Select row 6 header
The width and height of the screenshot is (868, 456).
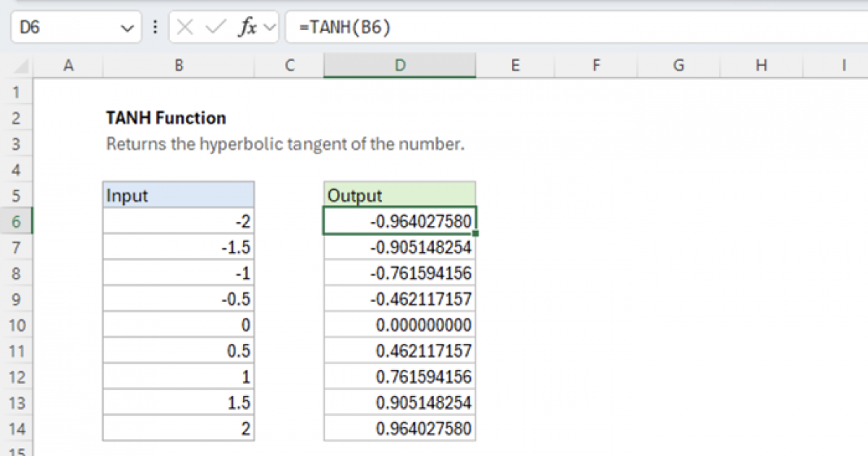tap(17, 221)
